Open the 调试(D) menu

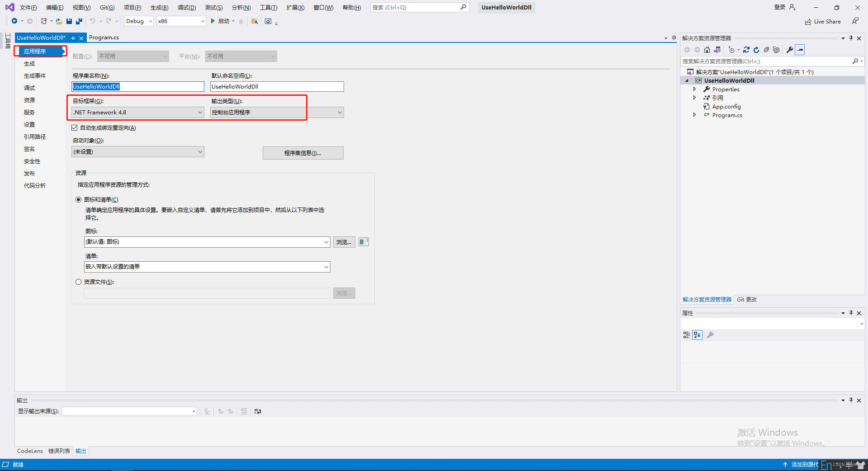pos(187,8)
